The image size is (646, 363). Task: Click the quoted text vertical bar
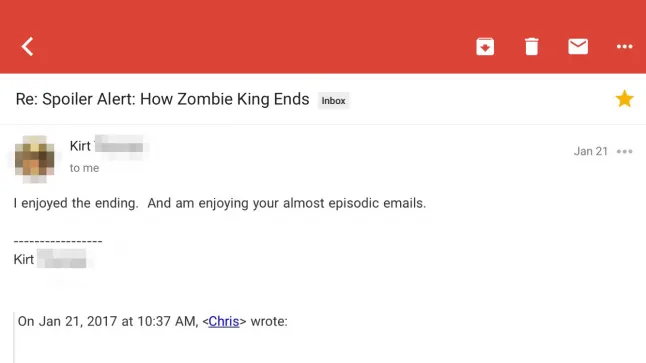[14, 337]
